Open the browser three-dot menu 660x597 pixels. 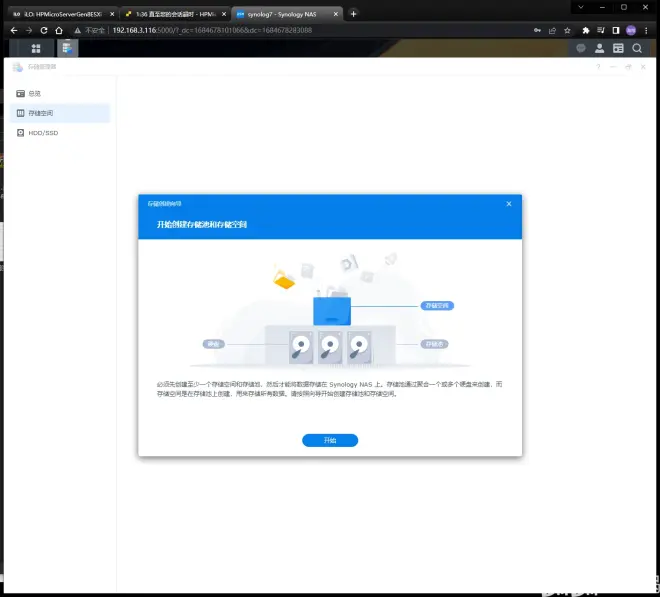click(x=646, y=30)
